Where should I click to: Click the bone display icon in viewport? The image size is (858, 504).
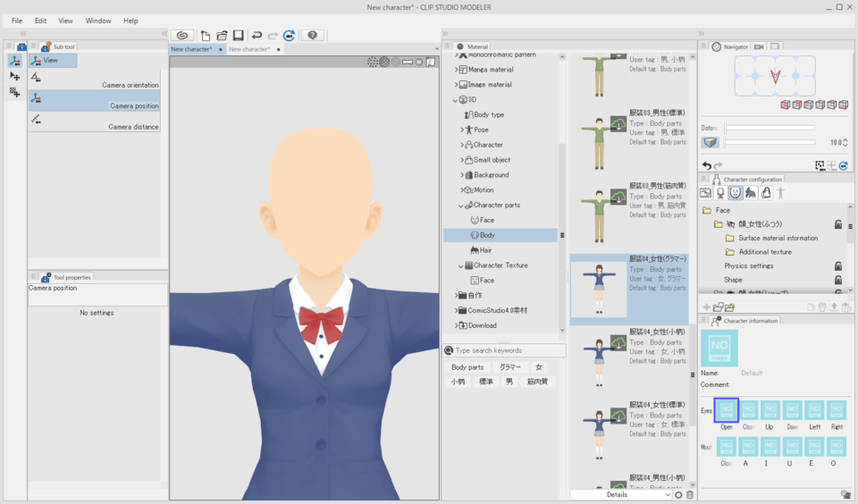point(408,62)
